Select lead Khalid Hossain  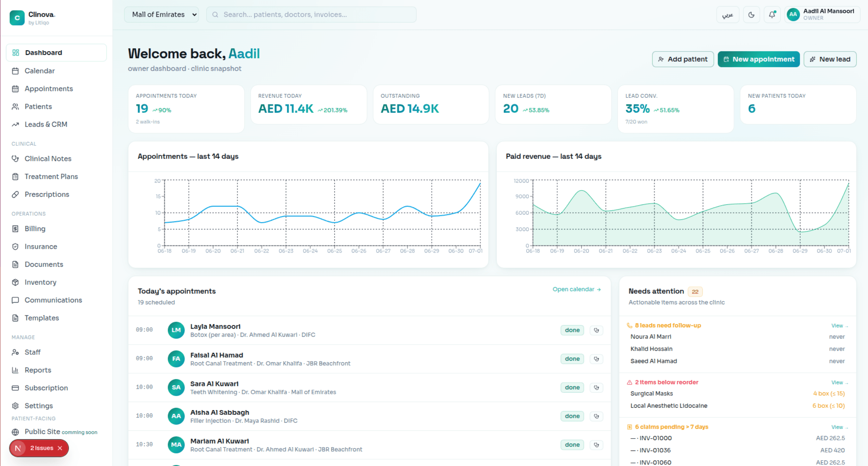(x=737, y=349)
